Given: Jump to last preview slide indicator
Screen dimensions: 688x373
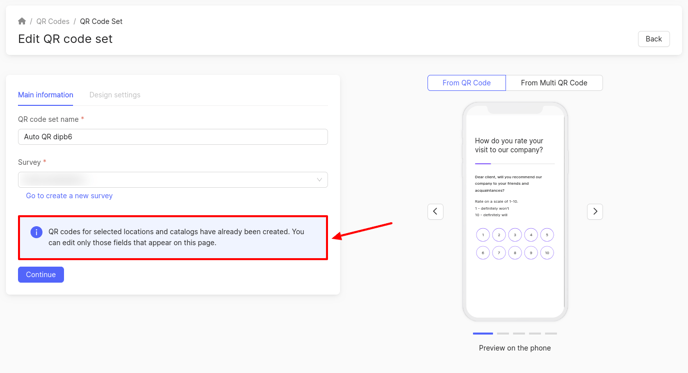Looking at the screenshot, I should point(551,334).
